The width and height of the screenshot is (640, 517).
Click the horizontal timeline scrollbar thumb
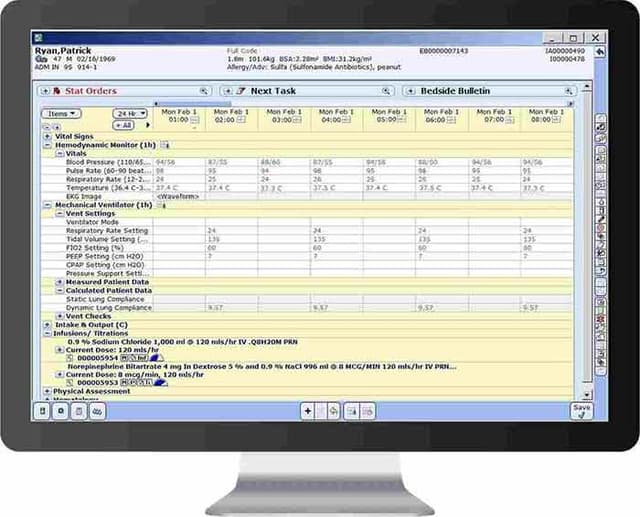click(194, 104)
